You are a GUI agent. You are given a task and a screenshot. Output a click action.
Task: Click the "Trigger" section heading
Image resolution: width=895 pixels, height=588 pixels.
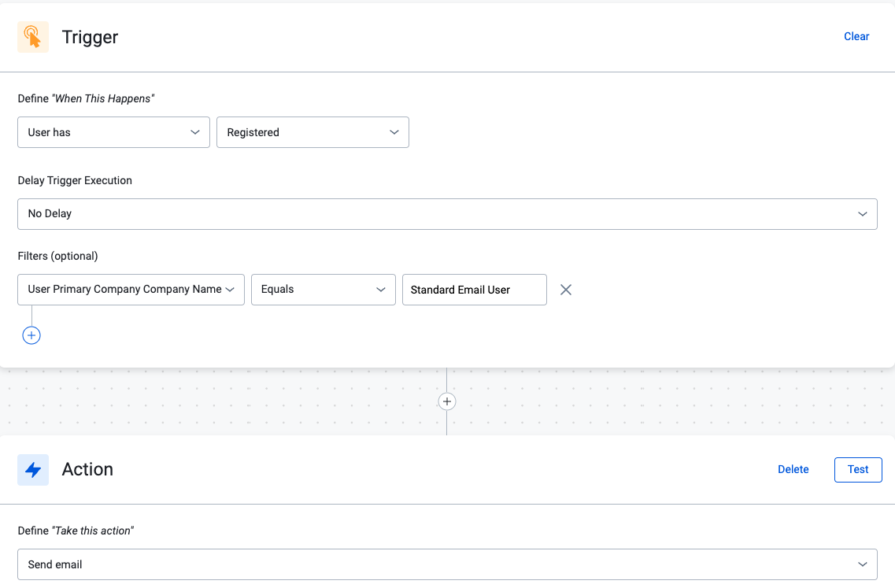pyautogui.click(x=91, y=37)
